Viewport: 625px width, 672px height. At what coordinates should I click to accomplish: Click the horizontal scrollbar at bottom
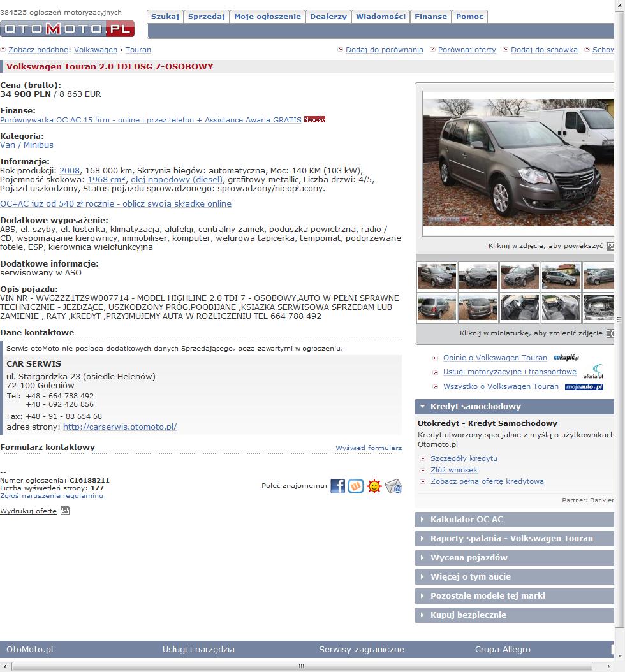pos(302,666)
